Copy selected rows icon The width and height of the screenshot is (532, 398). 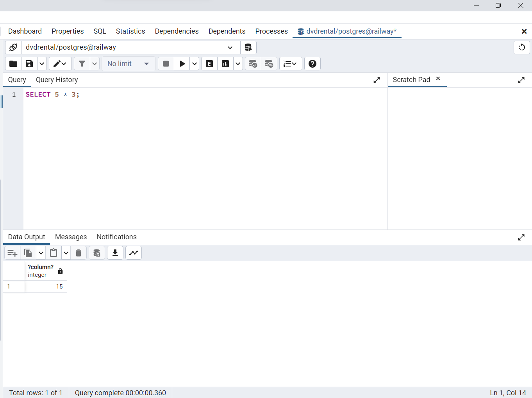click(28, 253)
